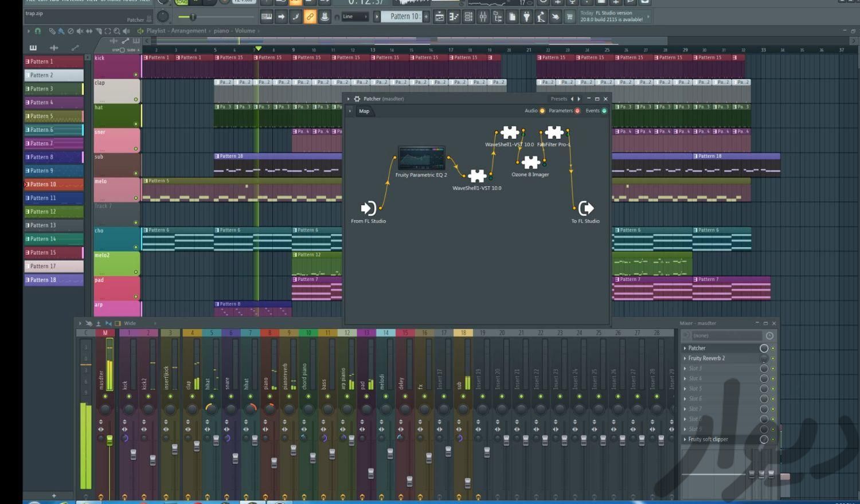Open the Pattern 10 selector dropdown
Screen dimensions: 860x504
point(401,17)
